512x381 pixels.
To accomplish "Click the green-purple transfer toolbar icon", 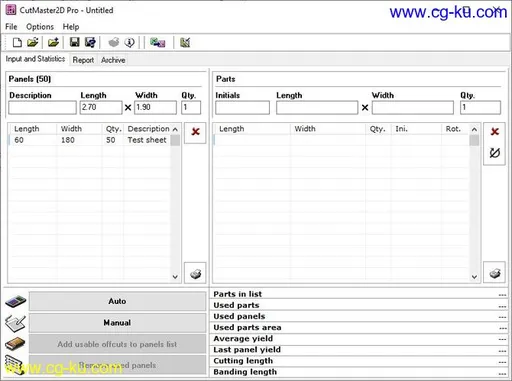I will pyautogui.click(x=157, y=42).
